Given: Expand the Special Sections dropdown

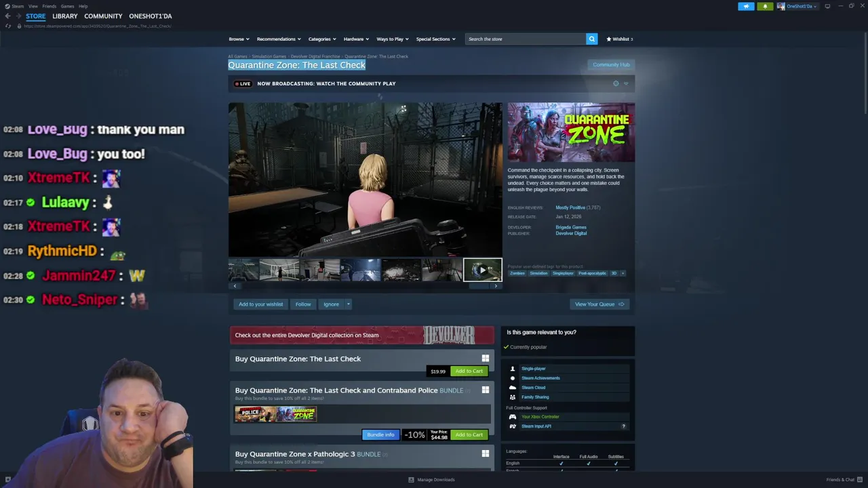Looking at the screenshot, I should 435,39.
